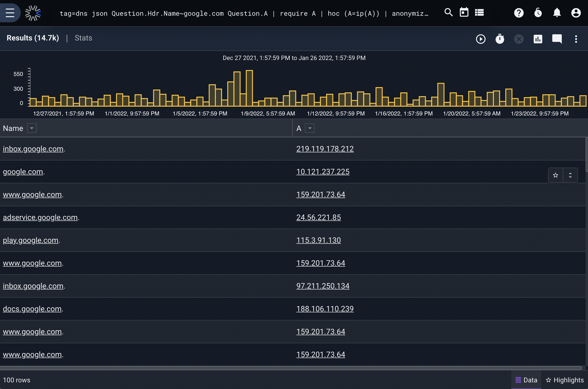588x389 pixels.
Task: Open the user account menu
Action: point(576,13)
